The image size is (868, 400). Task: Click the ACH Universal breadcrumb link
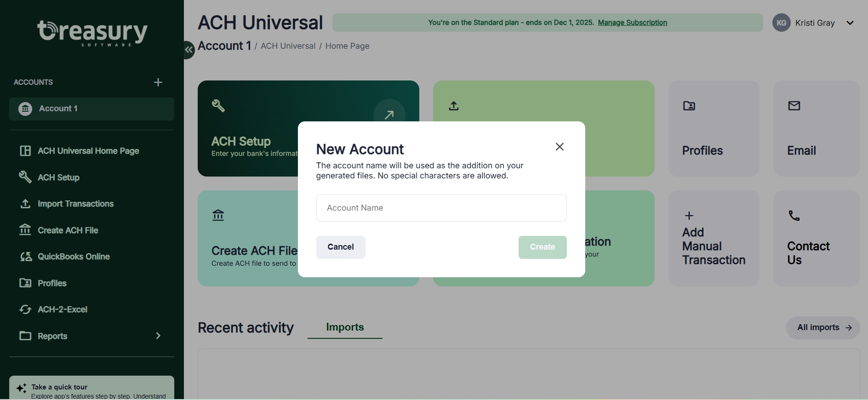click(x=288, y=46)
